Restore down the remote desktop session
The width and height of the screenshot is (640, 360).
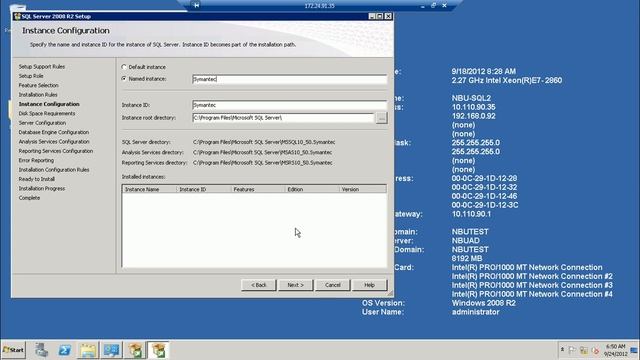(433, 5)
